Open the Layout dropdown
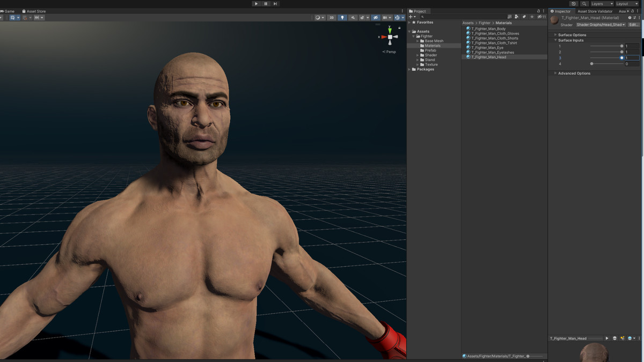Screen dimensions: 644x362 pos(627,4)
